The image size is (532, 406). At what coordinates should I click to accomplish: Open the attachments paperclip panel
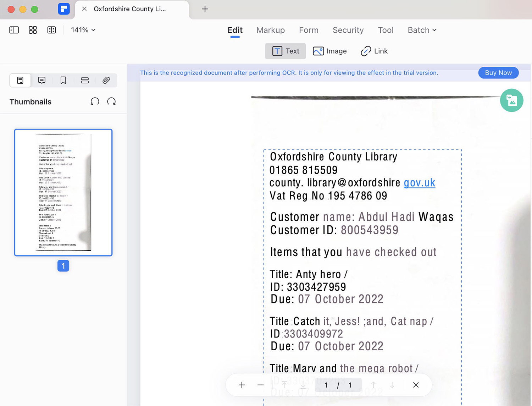pyautogui.click(x=106, y=80)
